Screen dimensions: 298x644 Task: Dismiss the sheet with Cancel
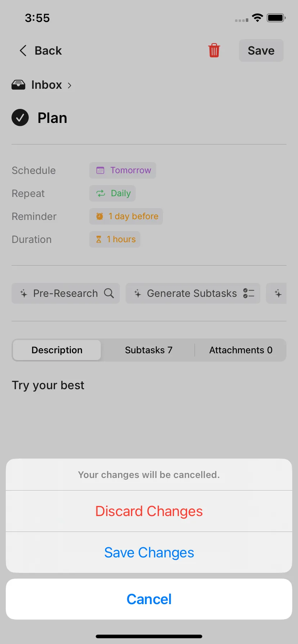coord(149,599)
